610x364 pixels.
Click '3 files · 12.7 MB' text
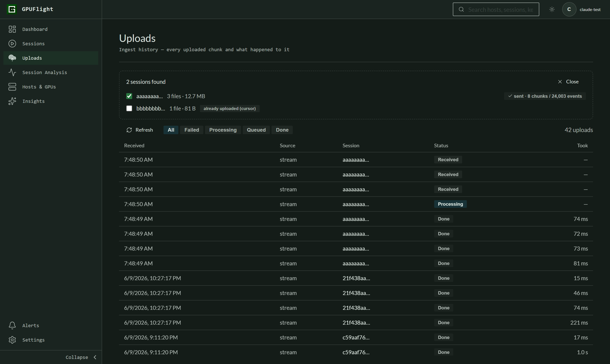click(x=186, y=96)
